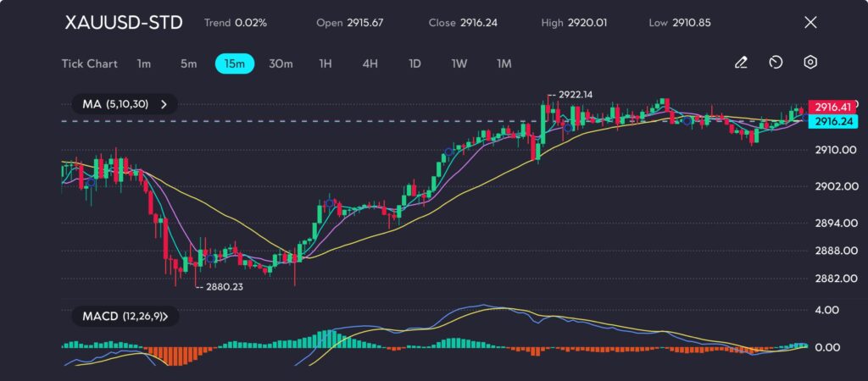Expand the MACD (12,26,9) indicator settings

click(x=125, y=317)
